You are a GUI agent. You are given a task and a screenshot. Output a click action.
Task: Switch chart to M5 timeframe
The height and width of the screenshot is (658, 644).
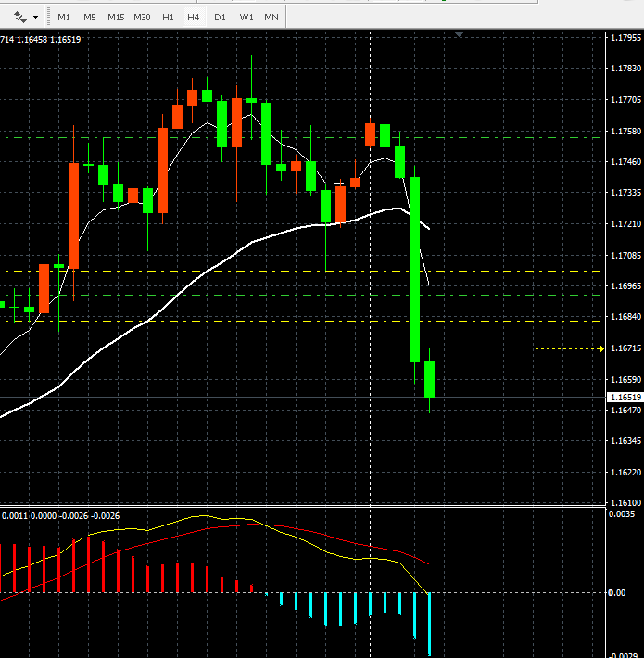89,18
